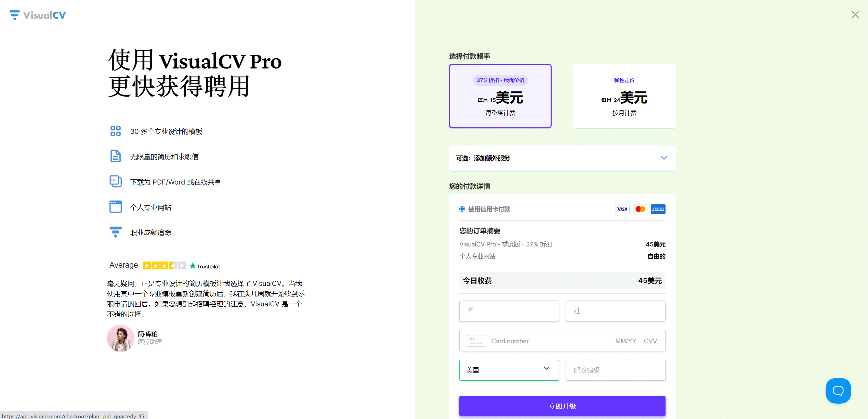This screenshot has width=868, height=419.
Task: Click the VisualCV logo icon
Action: (14, 15)
